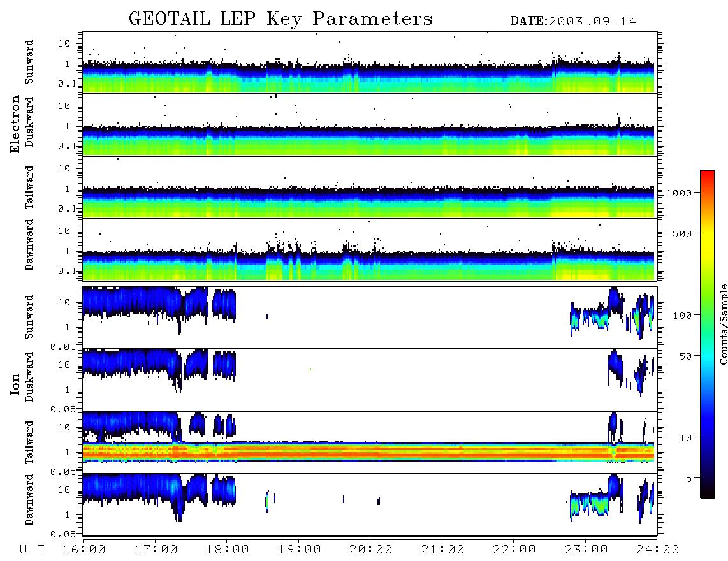Select the '17:00' time tick label
728x561 pixels.
click(156, 550)
